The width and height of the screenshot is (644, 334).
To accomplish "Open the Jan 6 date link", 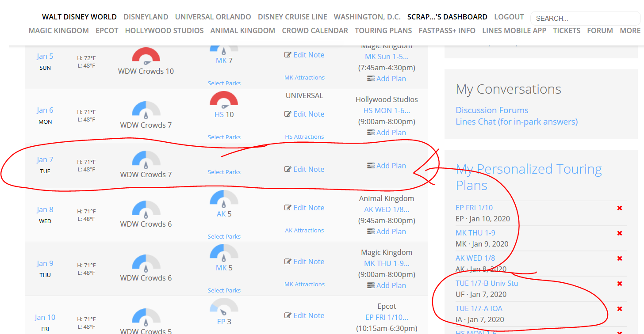I will point(45,110).
